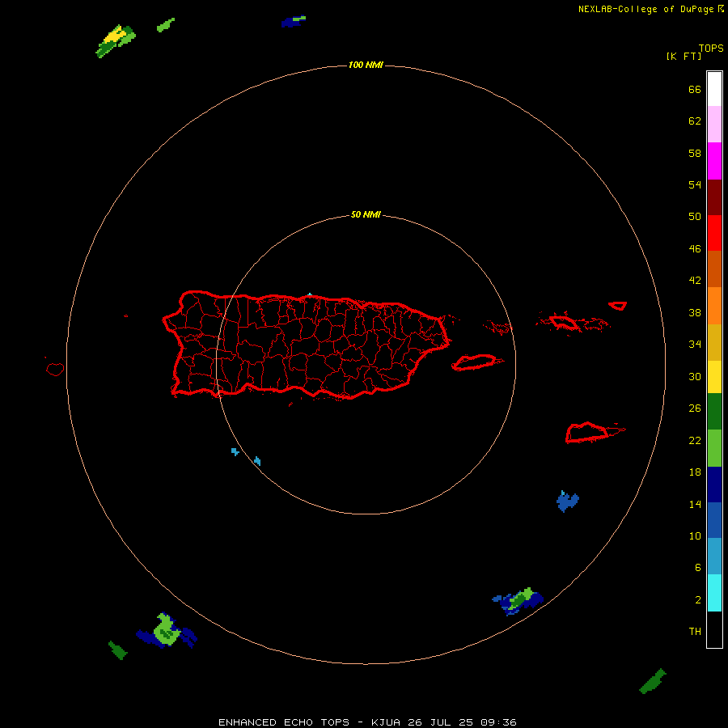
Task: Click the Mona Island outline west of Puerto Rico
Action: [x=55, y=369]
